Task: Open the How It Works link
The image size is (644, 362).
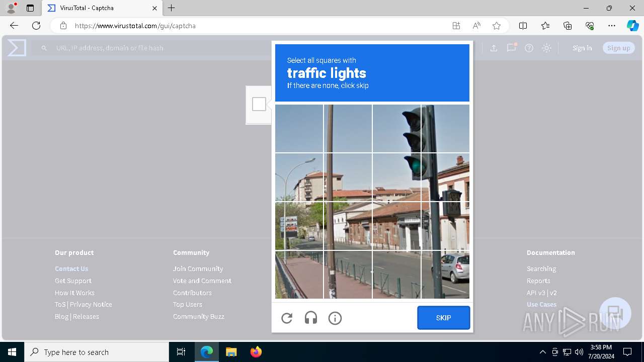Action: (x=74, y=293)
